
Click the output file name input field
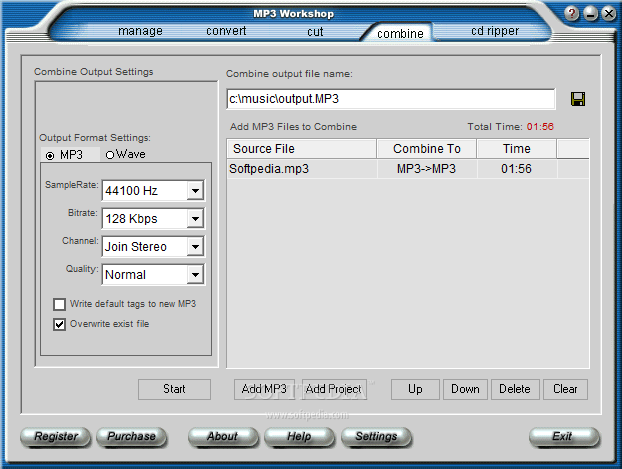point(391,99)
